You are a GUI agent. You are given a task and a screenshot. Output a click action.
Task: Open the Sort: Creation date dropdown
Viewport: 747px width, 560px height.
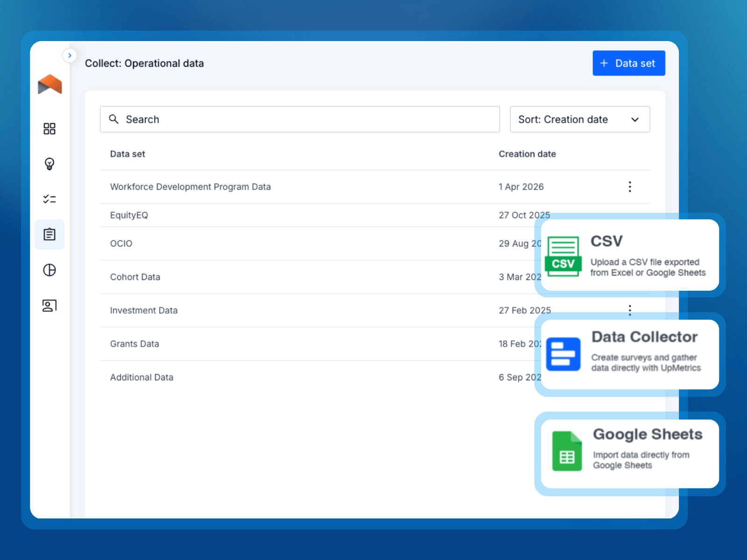579,119
